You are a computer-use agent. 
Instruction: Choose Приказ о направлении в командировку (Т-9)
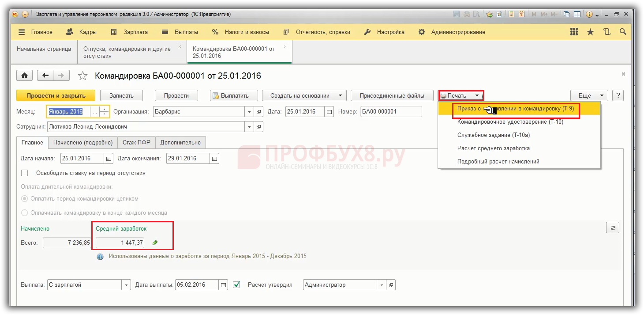click(x=519, y=109)
